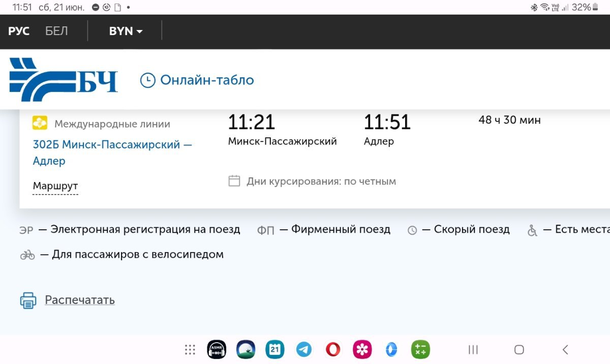Open the recent apps button

(x=473, y=349)
